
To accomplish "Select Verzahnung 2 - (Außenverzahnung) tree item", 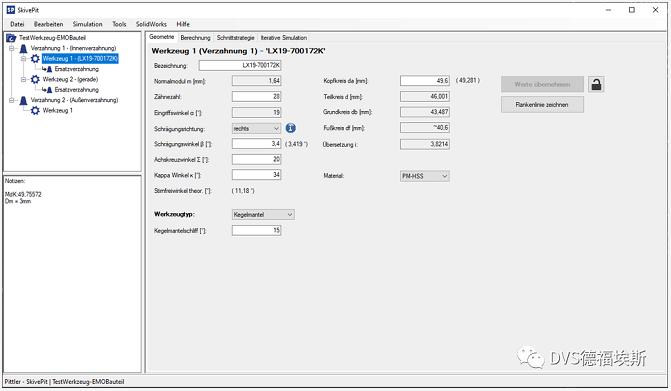I will [74, 100].
